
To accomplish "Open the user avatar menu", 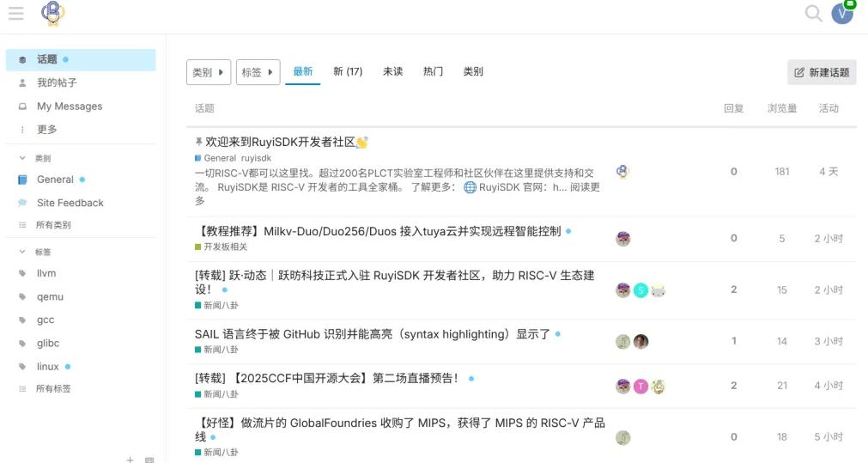I will point(842,13).
